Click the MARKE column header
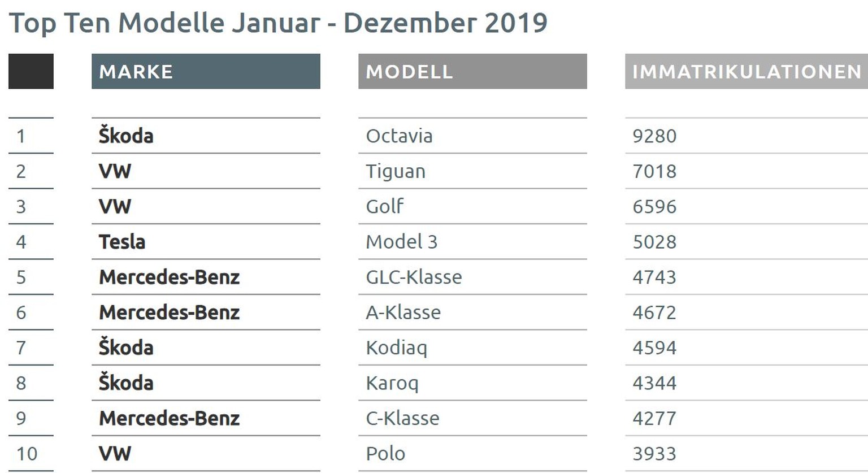 [x=206, y=72]
